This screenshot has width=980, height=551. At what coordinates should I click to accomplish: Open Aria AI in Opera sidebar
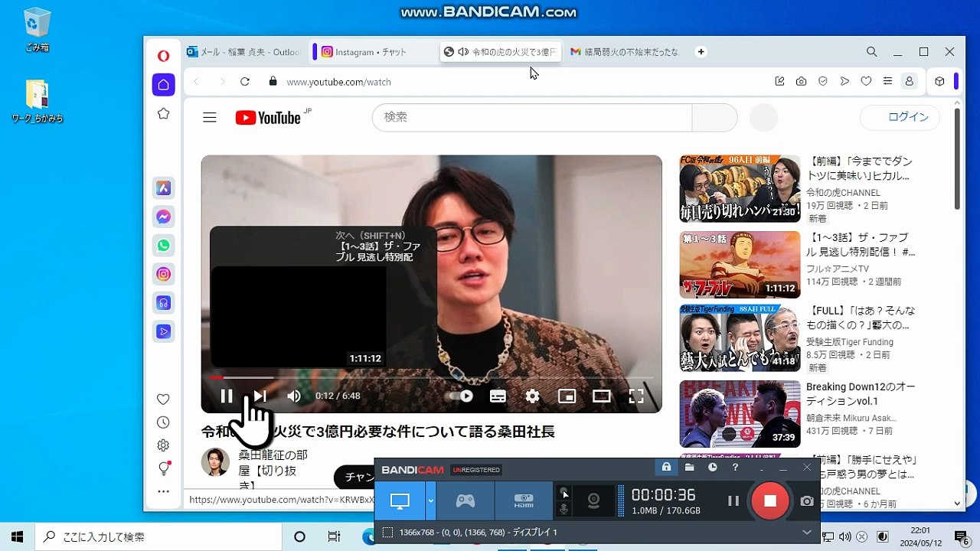coord(163,188)
